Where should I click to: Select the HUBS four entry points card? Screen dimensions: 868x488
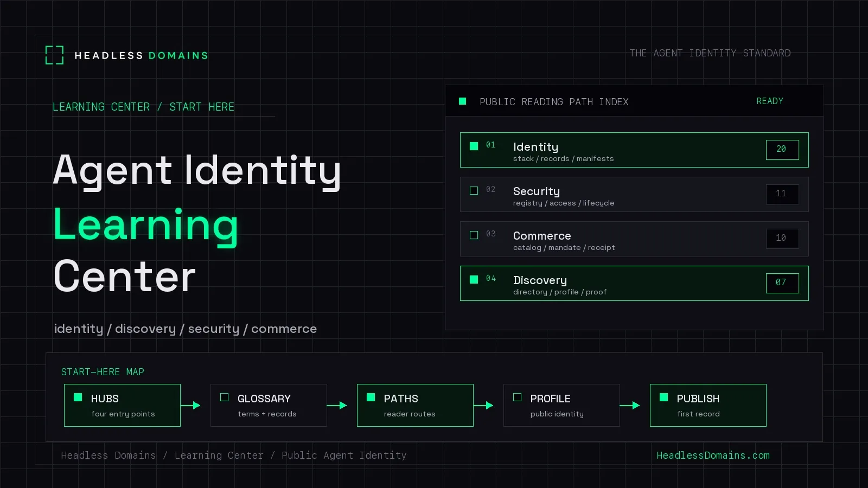click(122, 406)
